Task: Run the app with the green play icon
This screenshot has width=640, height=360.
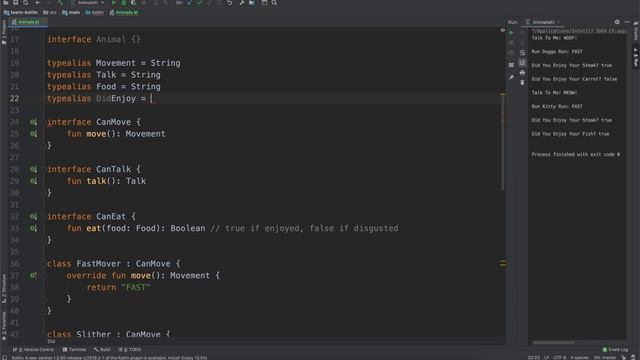Action: pos(114,2)
